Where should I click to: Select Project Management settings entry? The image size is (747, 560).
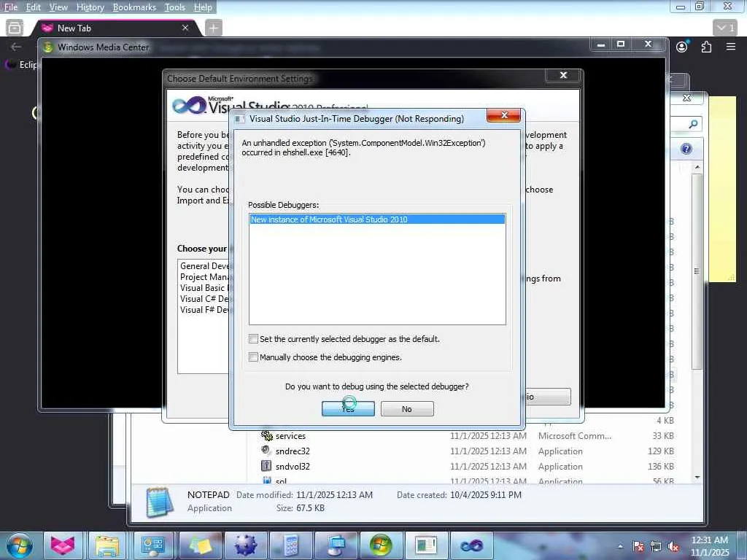pyautogui.click(x=204, y=276)
